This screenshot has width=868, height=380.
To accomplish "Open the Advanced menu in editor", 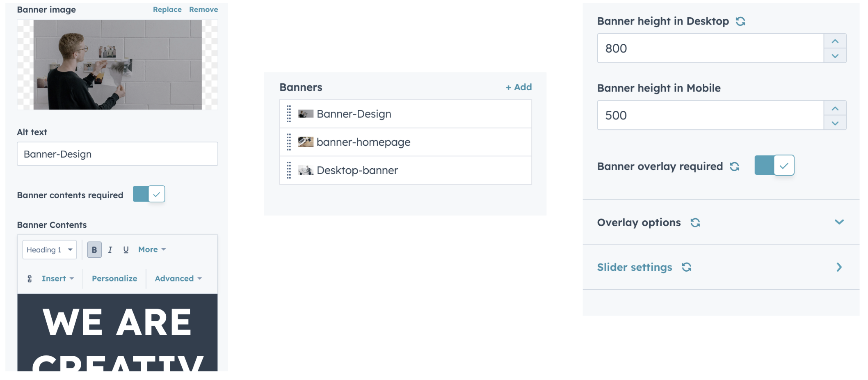I will pyautogui.click(x=178, y=279).
